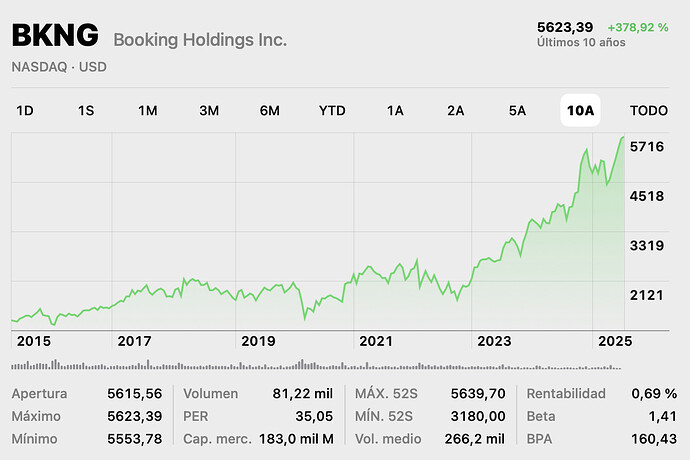Click the Cap. merc. label
The width and height of the screenshot is (690, 460).
pos(217,439)
